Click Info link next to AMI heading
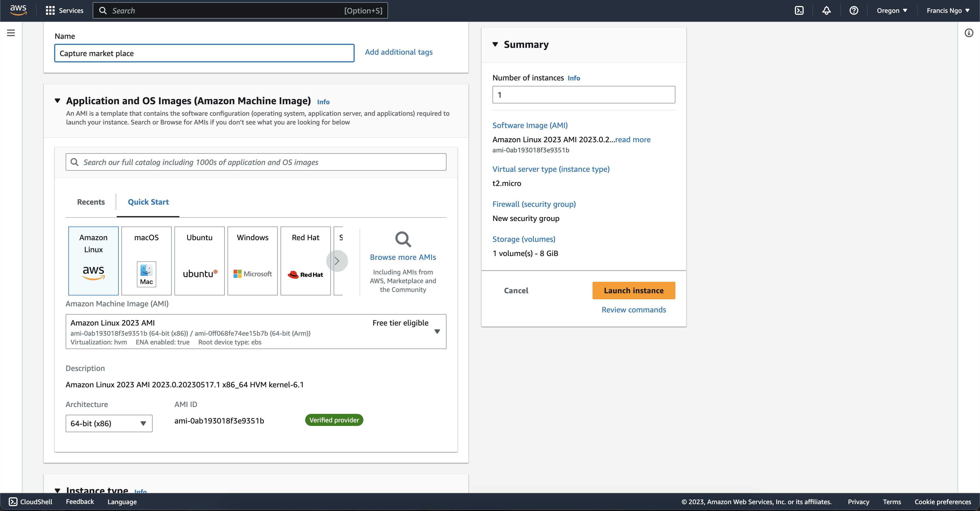 323,102
